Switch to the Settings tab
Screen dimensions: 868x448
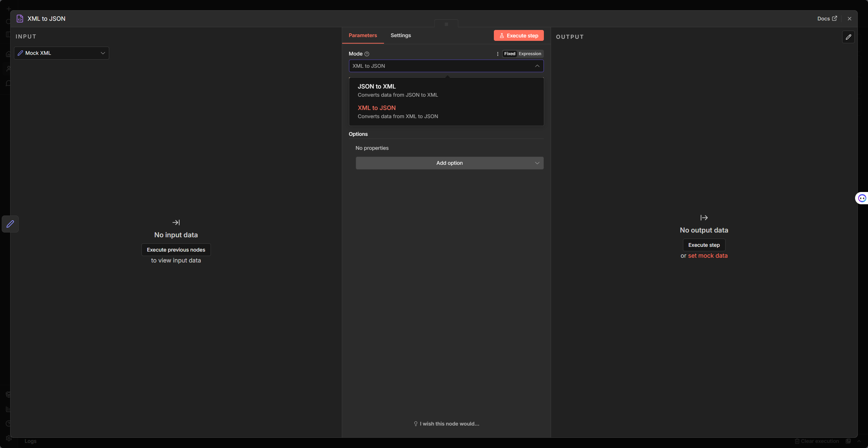[401, 35]
